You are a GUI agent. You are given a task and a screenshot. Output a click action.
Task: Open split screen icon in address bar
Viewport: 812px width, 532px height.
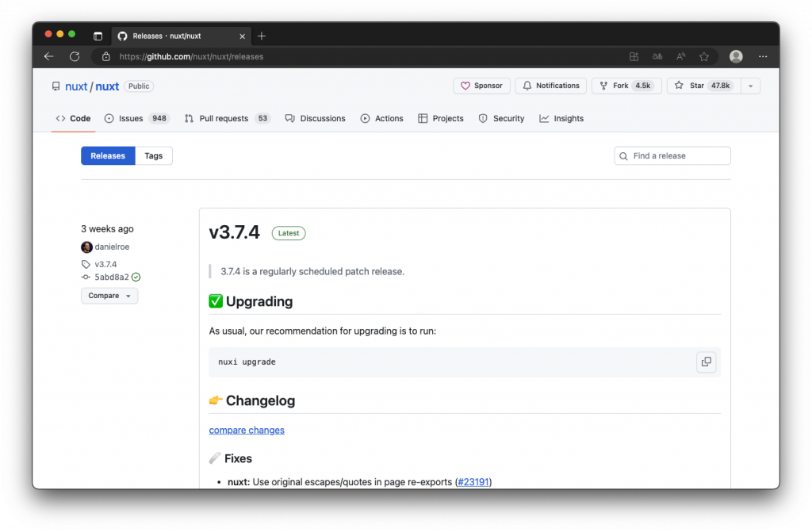[634, 56]
